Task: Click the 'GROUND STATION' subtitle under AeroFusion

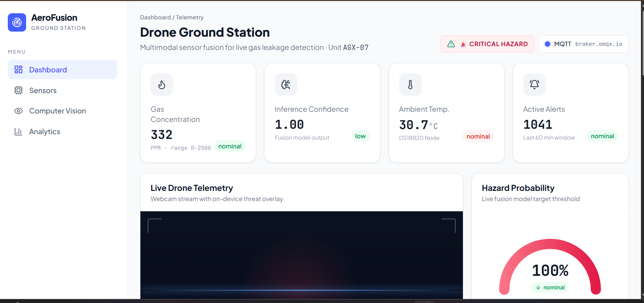Action: (x=58, y=28)
